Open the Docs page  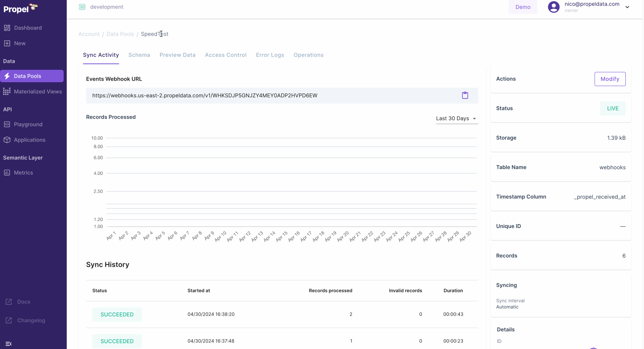coord(24,301)
